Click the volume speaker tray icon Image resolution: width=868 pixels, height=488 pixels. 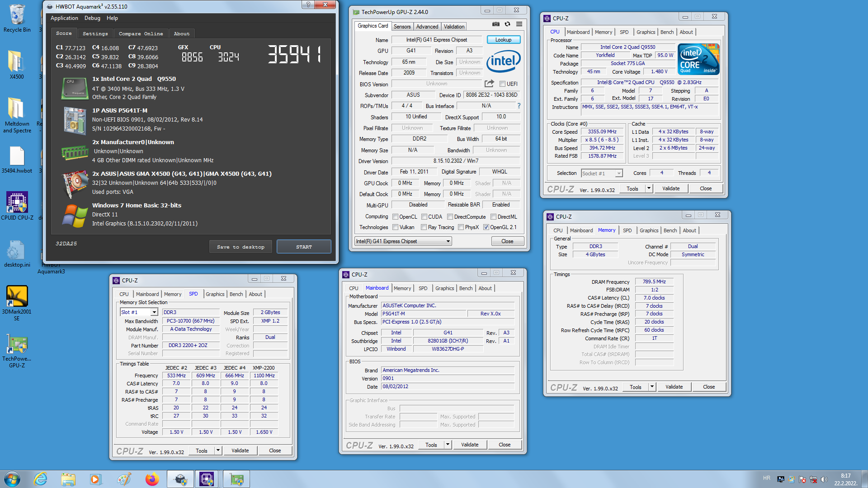pos(824,479)
